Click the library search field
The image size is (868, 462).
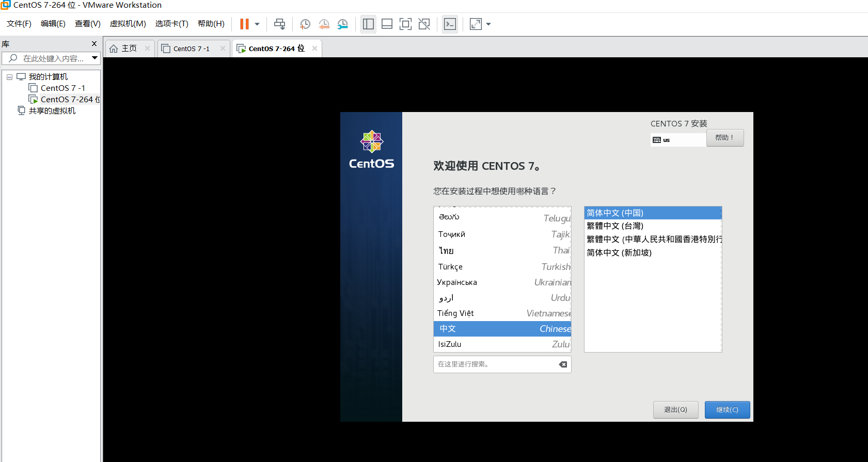[x=46, y=58]
